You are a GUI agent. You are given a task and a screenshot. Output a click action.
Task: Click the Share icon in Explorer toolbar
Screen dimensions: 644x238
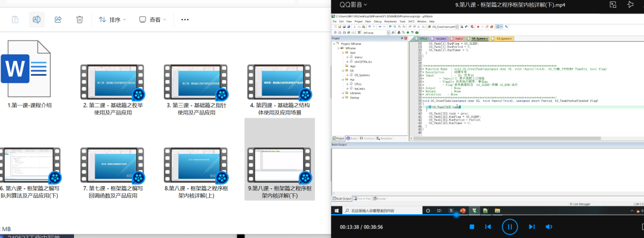58,19
